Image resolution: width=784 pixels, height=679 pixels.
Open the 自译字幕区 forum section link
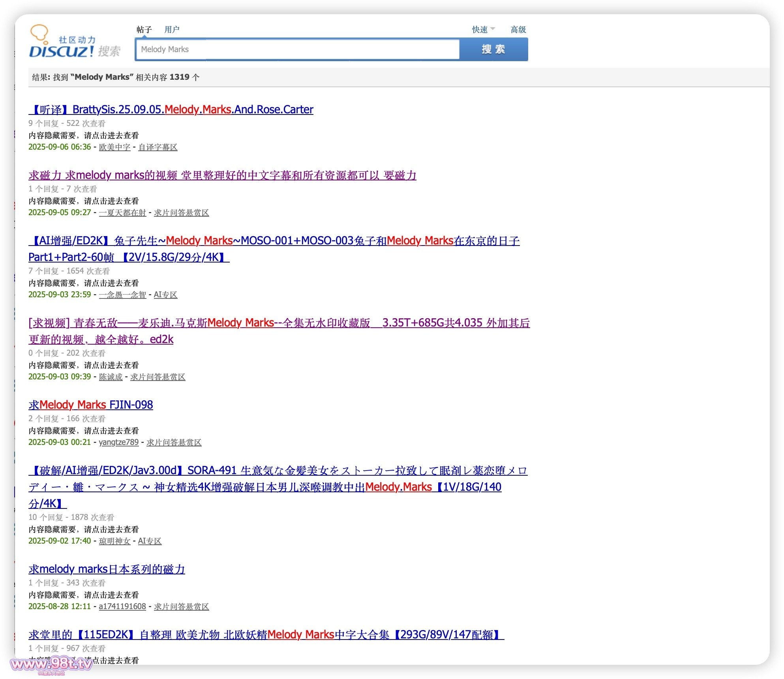158,147
